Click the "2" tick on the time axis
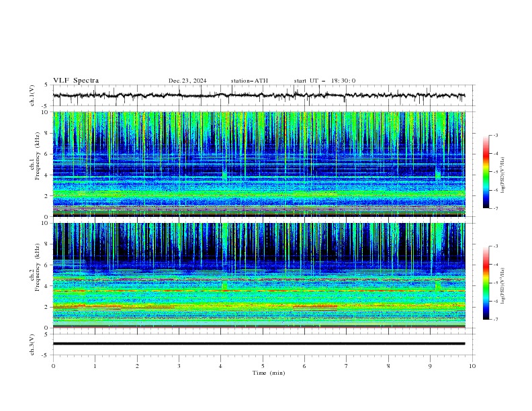This screenshot has height=411, width=532. click(137, 366)
